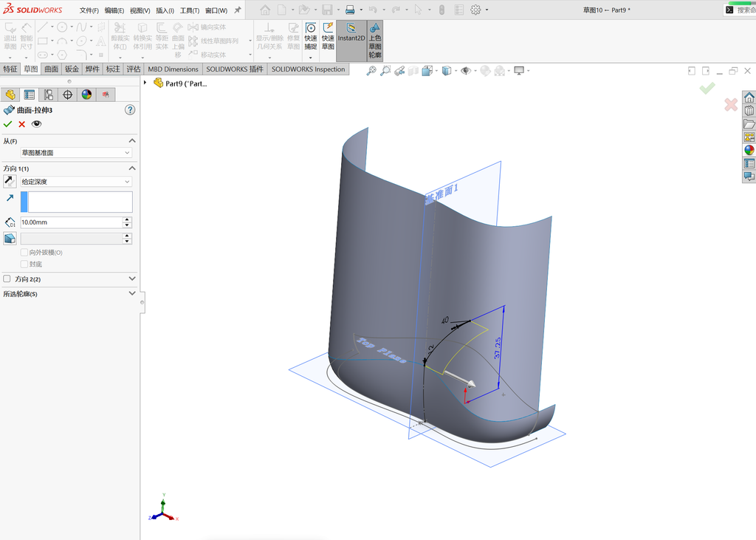Open the Insert (插入) menu
The image size is (756, 540).
(x=165, y=10)
